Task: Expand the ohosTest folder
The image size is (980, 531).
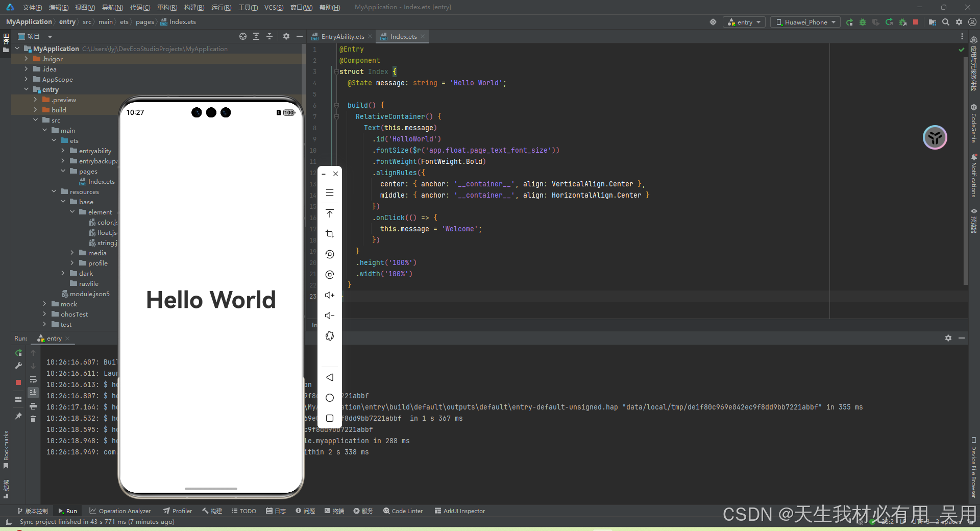Action: click(45, 314)
